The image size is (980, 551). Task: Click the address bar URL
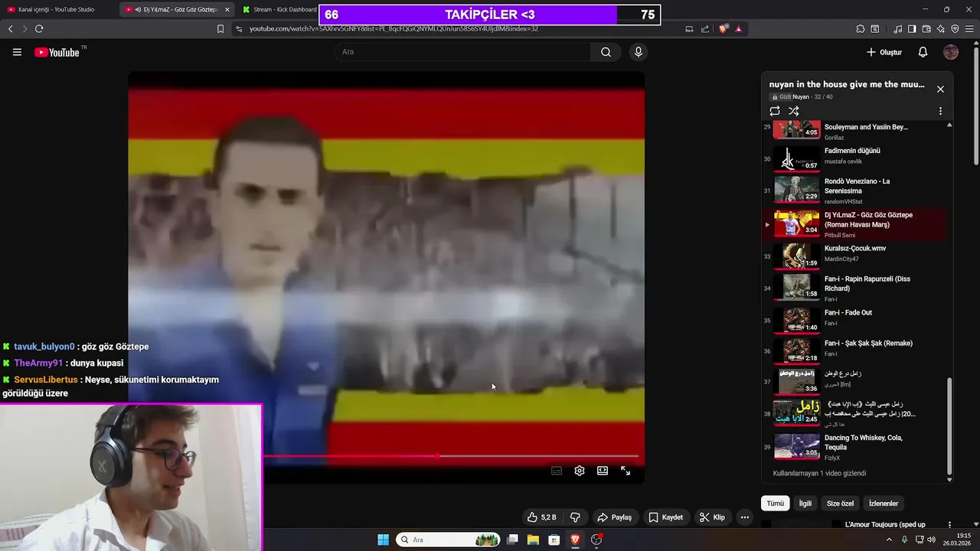394,29
